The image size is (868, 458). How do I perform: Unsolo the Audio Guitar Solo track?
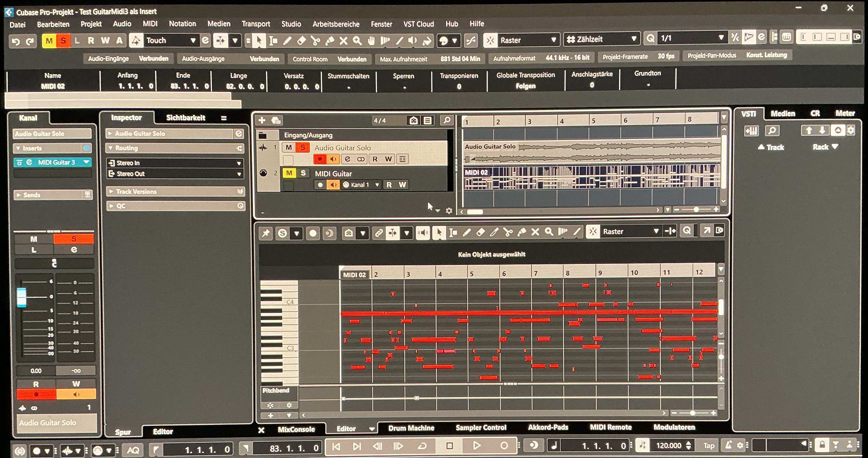(303, 147)
